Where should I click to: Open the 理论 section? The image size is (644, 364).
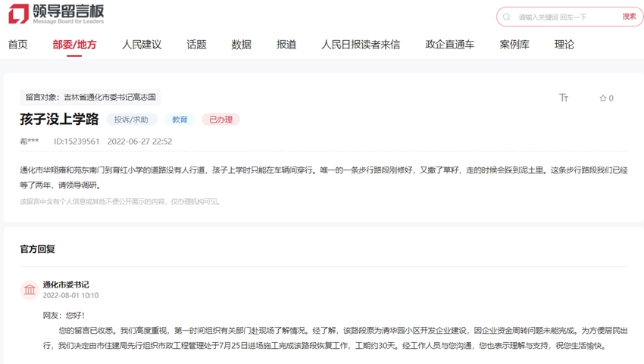[x=564, y=45]
